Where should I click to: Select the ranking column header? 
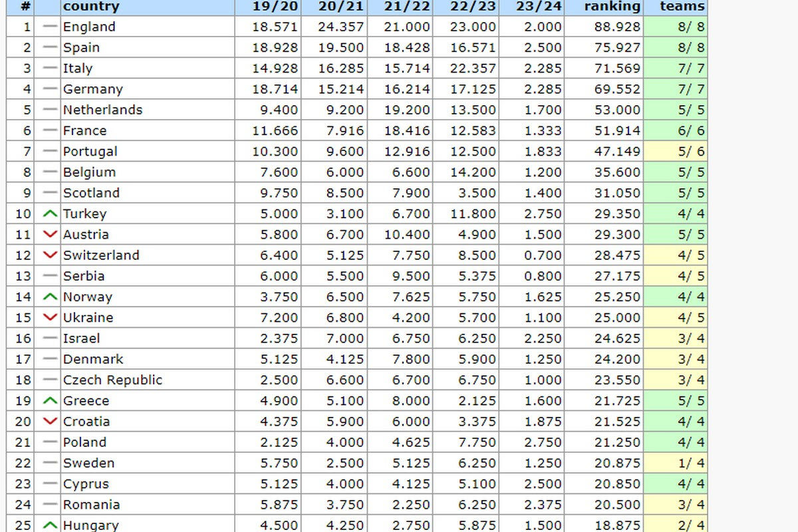(612, 7)
